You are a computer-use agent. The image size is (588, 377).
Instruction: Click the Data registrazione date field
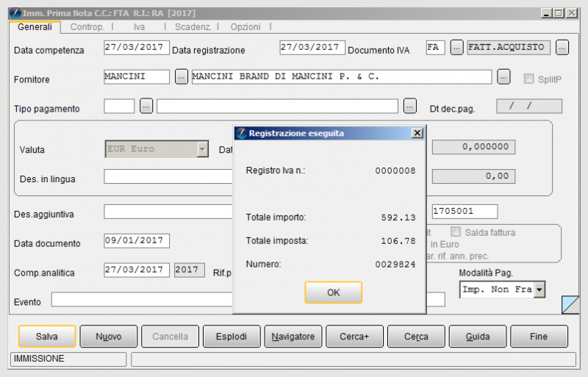[x=312, y=48]
